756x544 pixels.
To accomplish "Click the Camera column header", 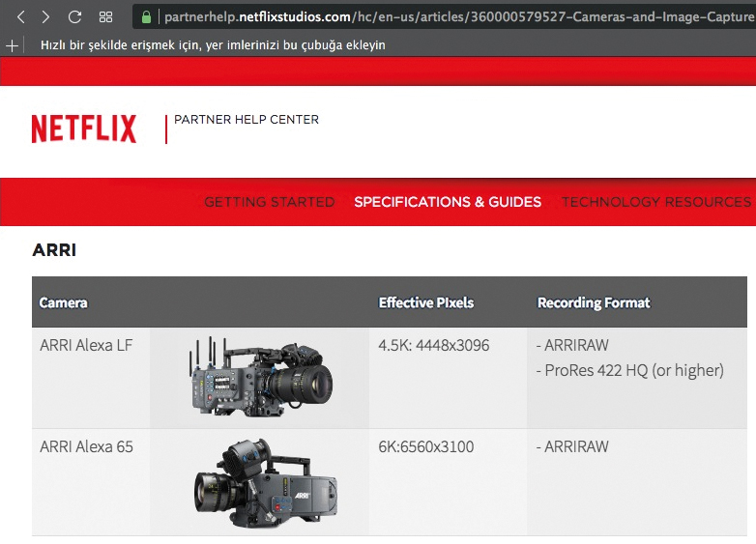I will click(64, 302).
